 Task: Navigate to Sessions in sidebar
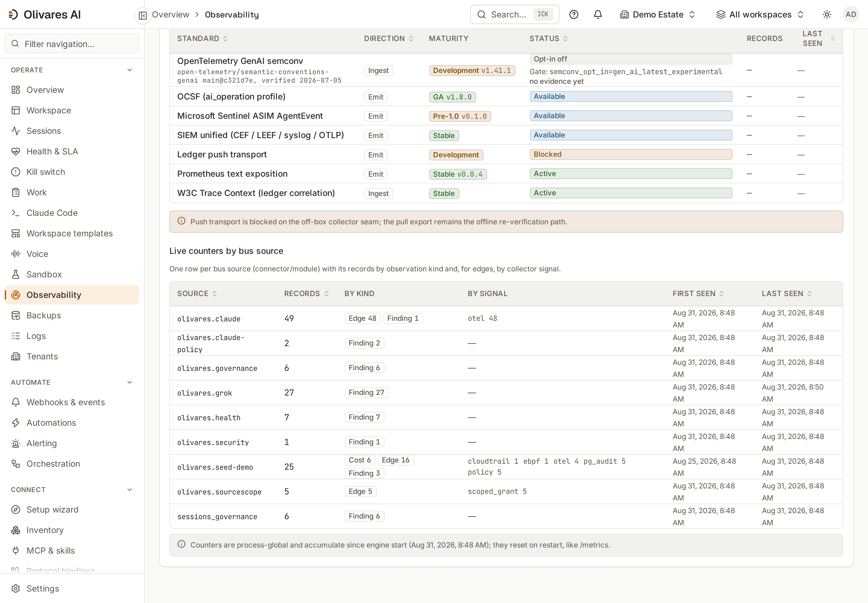point(72,131)
